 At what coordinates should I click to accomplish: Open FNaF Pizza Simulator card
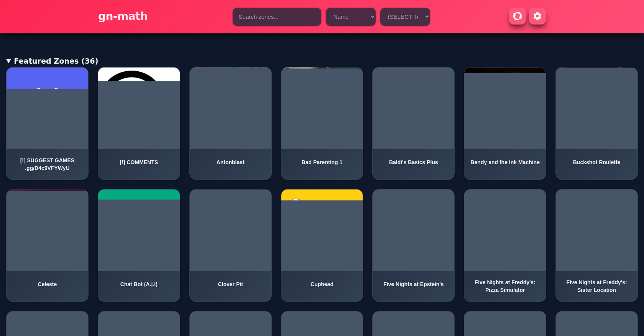pyautogui.click(x=505, y=245)
